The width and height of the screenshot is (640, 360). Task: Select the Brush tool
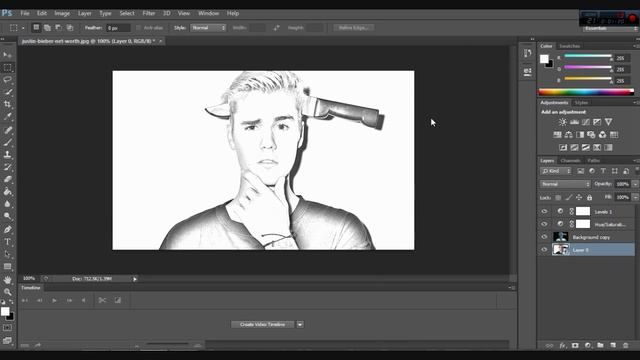[x=7, y=142]
